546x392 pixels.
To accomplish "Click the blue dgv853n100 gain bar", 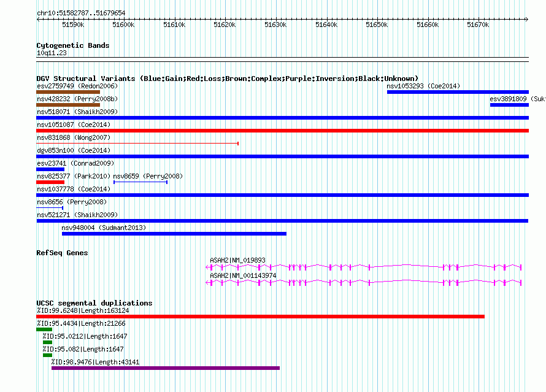I will pyautogui.click(x=282, y=156).
